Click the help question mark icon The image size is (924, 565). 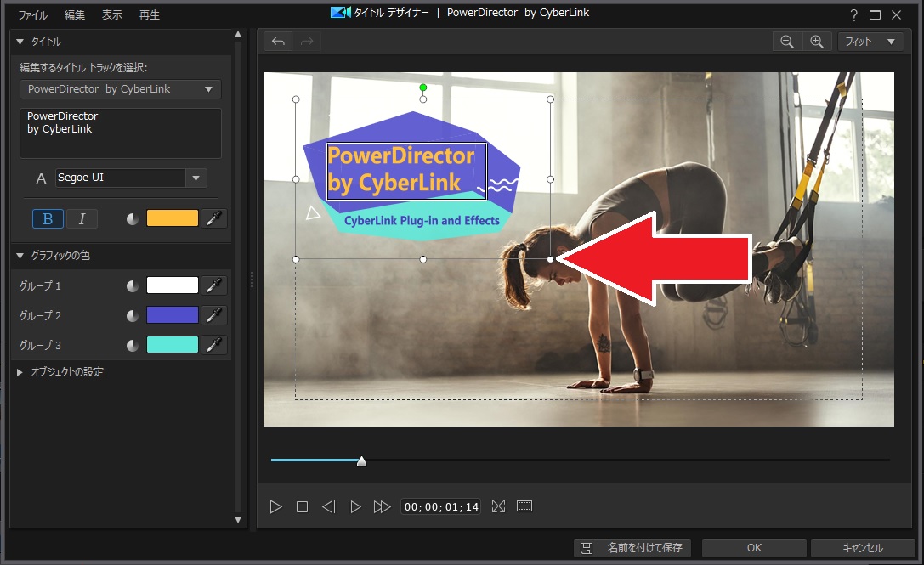854,15
